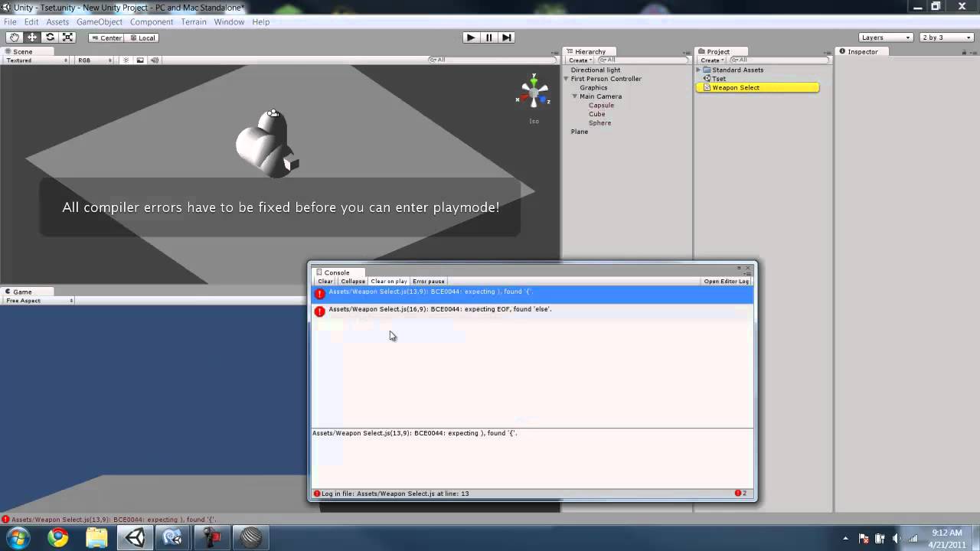The image size is (980, 551).
Task: Toggle scene lighting sun icon
Action: [x=126, y=60]
